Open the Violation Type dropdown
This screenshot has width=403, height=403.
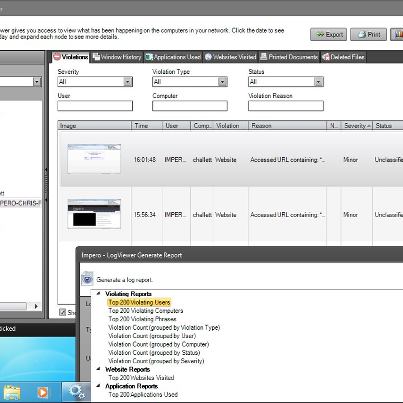tap(190, 82)
